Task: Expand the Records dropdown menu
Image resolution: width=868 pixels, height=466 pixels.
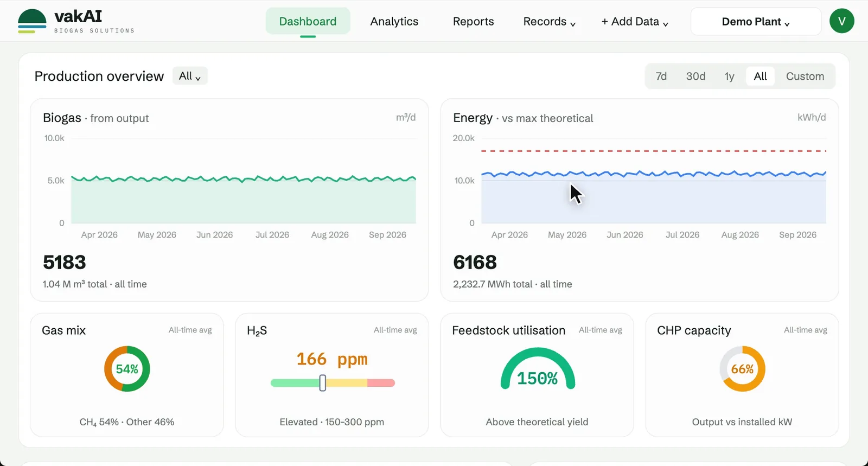Action: 549,21
